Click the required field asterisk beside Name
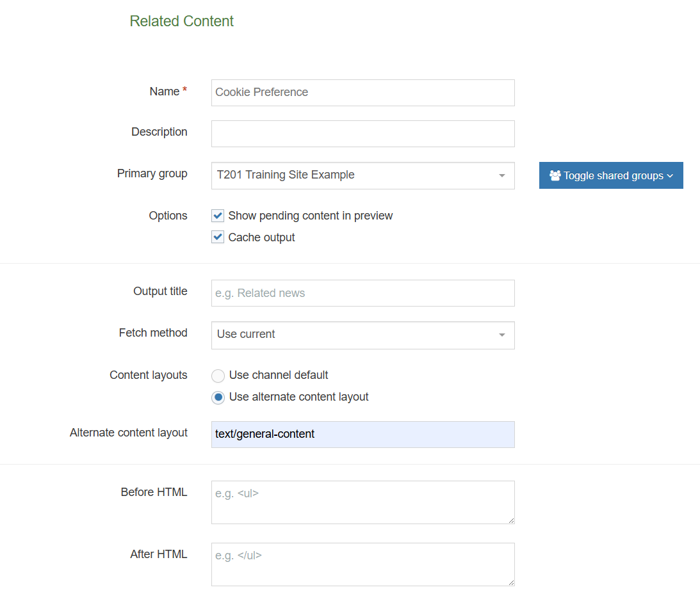Image resolution: width=700 pixels, height=608 pixels. click(184, 88)
